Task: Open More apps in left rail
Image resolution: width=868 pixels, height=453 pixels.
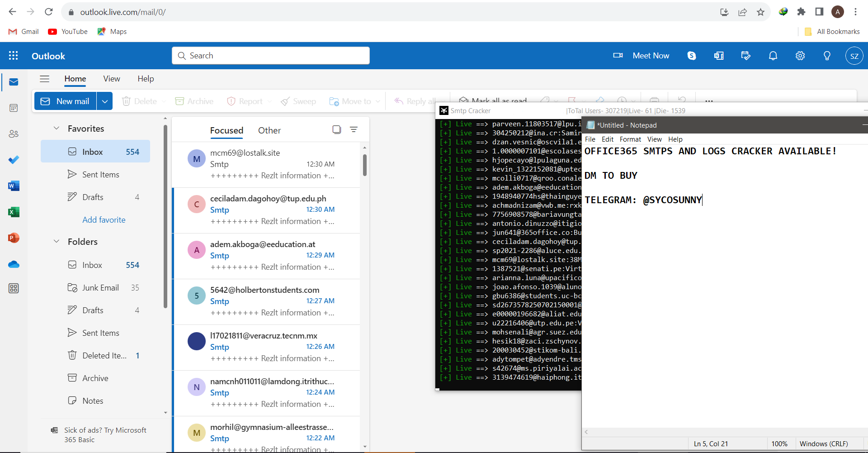Action: point(14,288)
